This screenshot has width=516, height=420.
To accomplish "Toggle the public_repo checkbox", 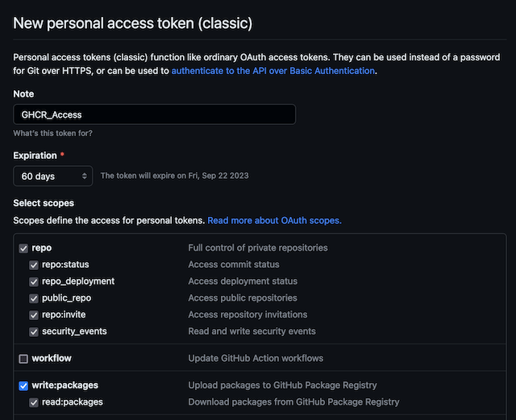I will tap(34, 298).
